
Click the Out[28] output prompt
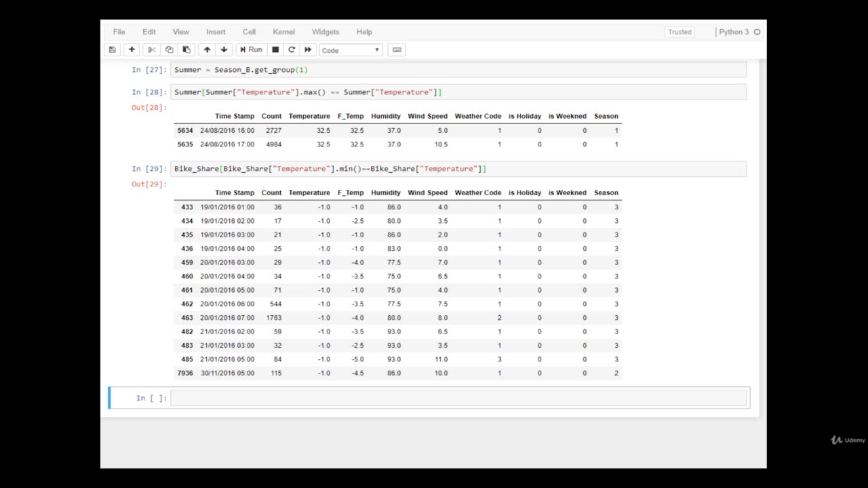(x=149, y=107)
